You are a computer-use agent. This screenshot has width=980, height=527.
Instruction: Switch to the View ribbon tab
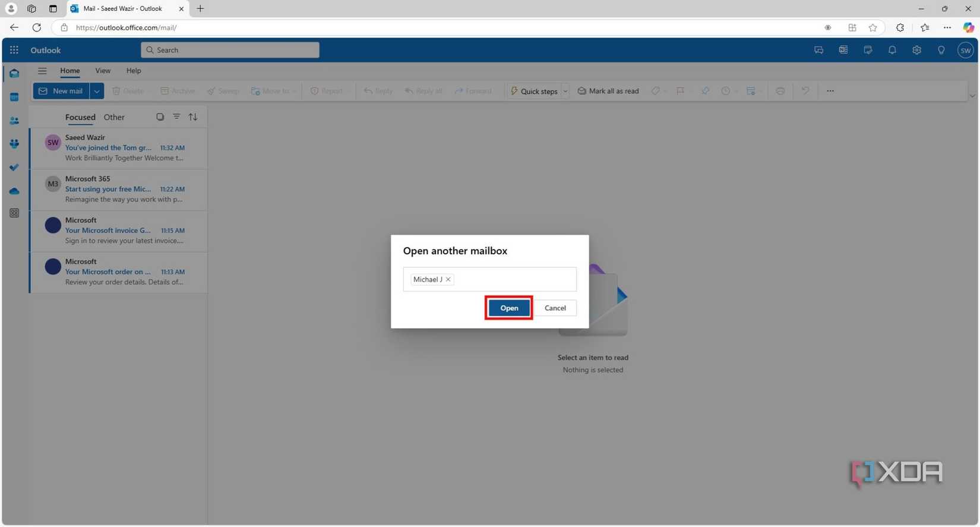[x=103, y=71]
